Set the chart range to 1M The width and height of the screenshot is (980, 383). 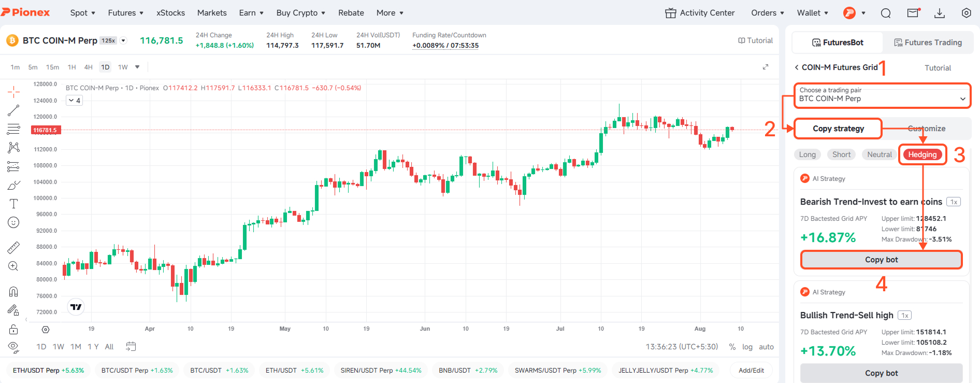pos(76,347)
